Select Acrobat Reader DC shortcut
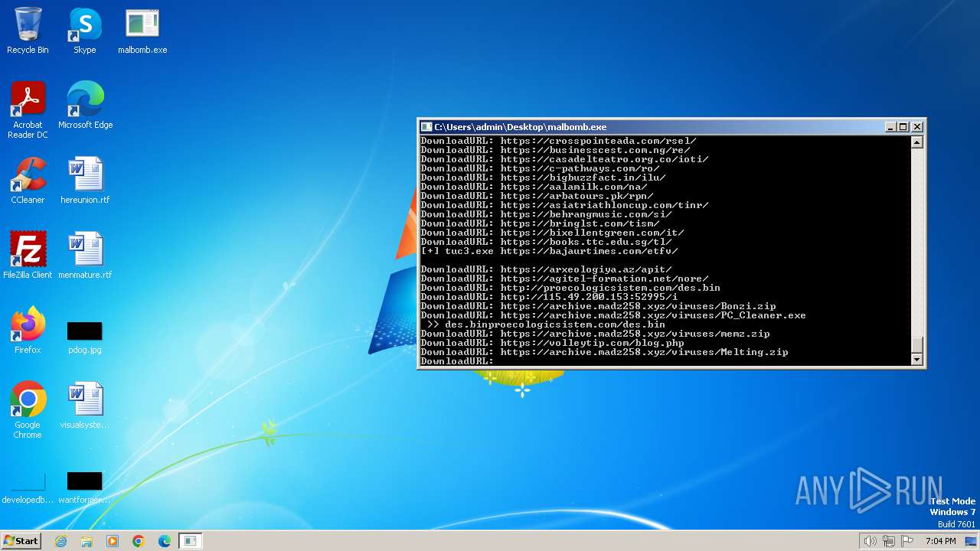This screenshot has height=551, width=980. (x=28, y=110)
